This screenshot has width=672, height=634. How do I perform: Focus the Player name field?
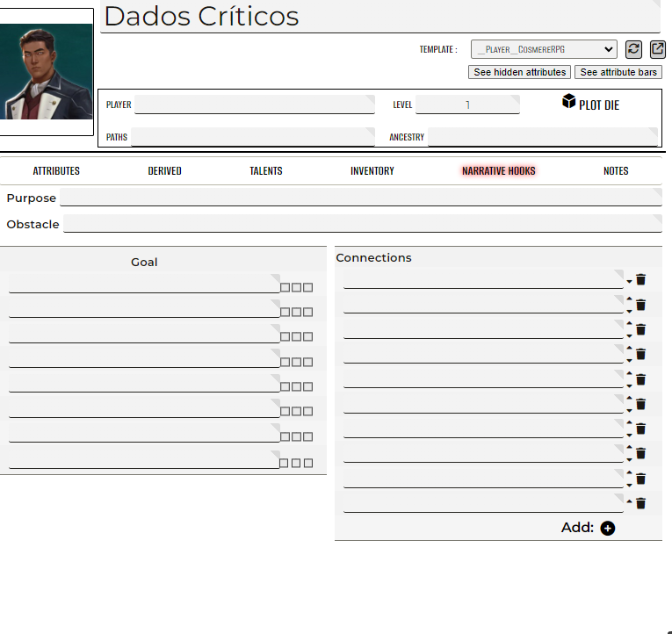coord(255,104)
